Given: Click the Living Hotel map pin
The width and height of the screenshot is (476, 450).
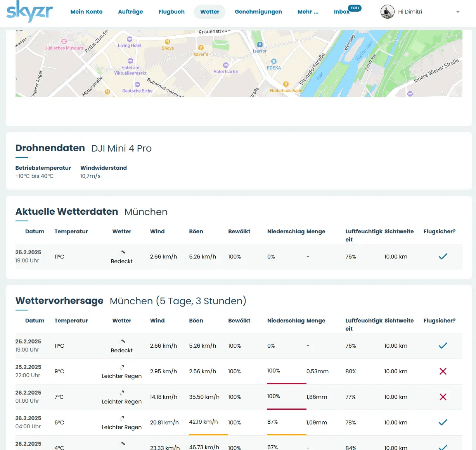Looking at the screenshot, I should coord(130,39).
